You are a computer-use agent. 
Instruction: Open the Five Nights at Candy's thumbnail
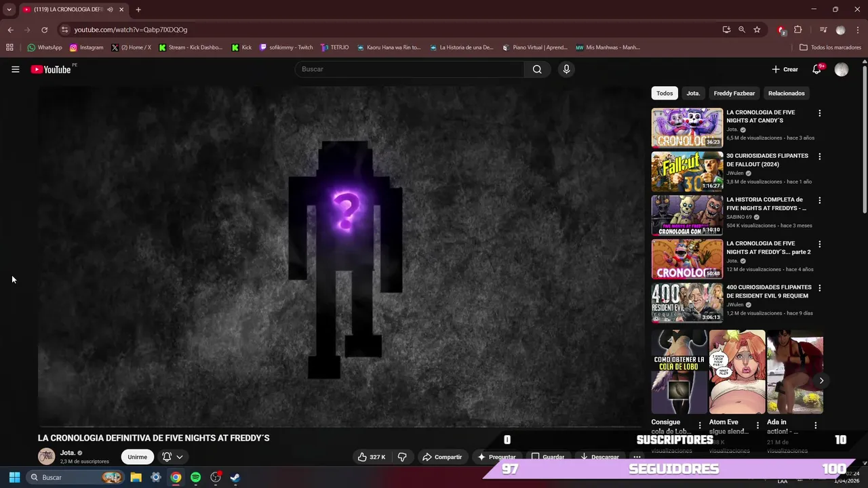click(687, 127)
